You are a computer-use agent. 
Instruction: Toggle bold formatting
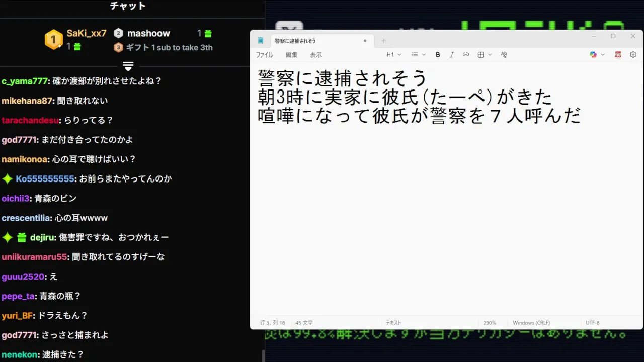click(438, 55)
